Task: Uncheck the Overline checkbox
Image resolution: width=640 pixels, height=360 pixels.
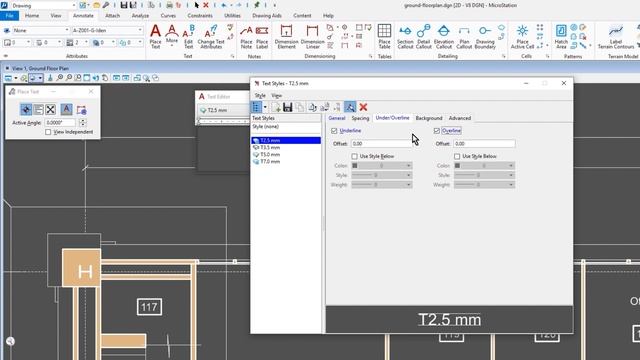Action: (x=437, y=131)
